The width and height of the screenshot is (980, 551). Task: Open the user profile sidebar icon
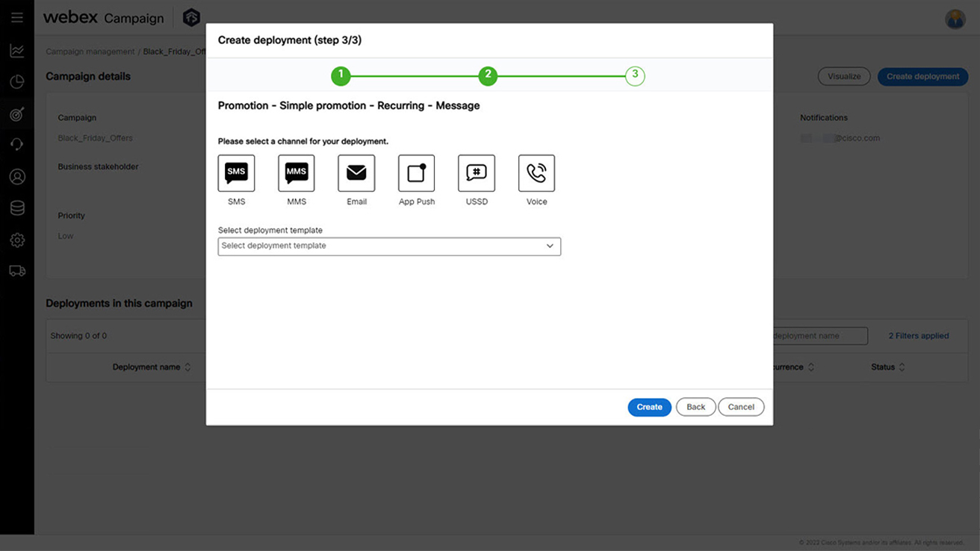[x=17, y=177]
